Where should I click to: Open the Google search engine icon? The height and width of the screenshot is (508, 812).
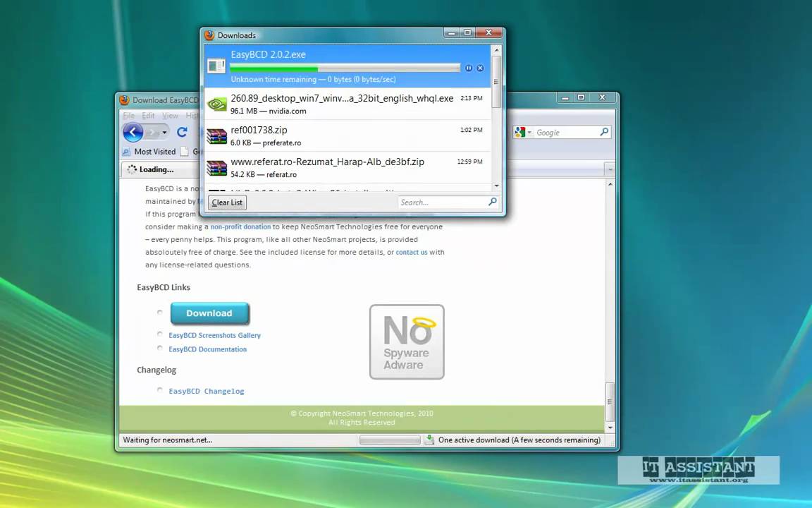520,132
